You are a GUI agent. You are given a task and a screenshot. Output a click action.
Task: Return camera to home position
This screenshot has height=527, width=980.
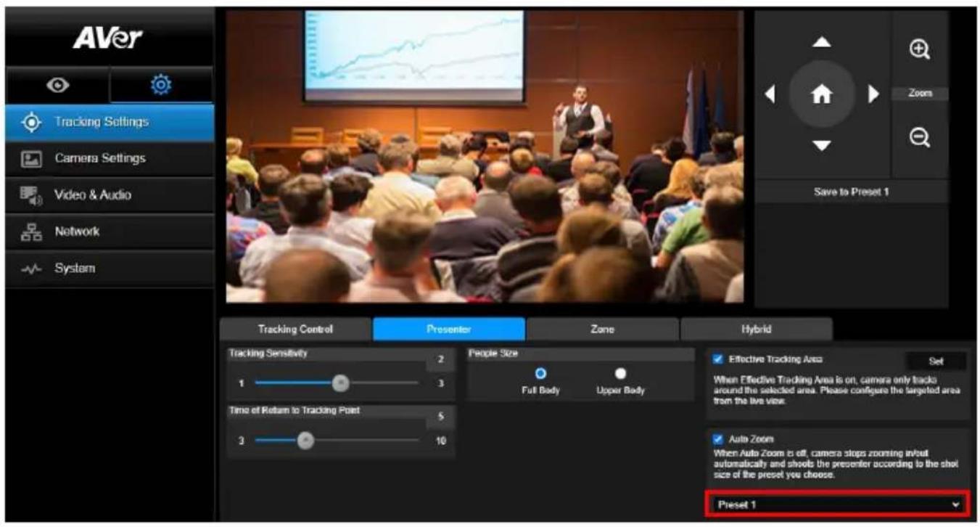[x=821, y=94]
